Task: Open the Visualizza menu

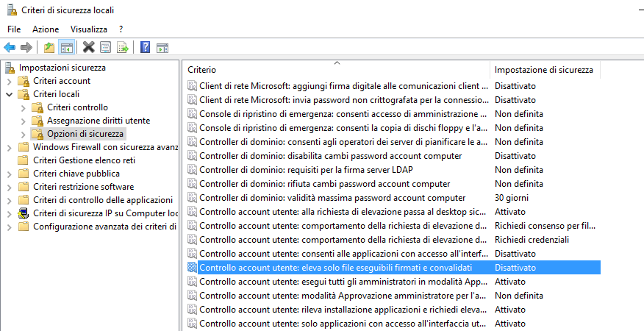Action: pyautogui.click(x=88, y=29)
